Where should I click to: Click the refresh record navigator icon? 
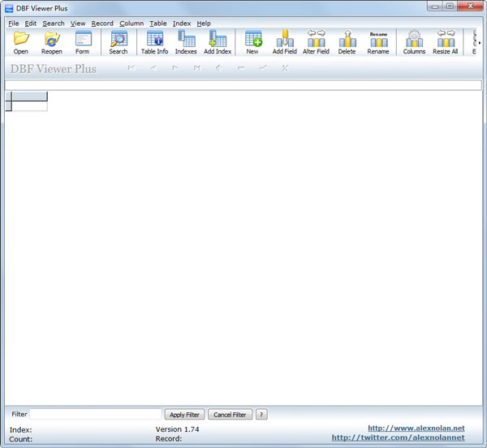pos(219,68)
